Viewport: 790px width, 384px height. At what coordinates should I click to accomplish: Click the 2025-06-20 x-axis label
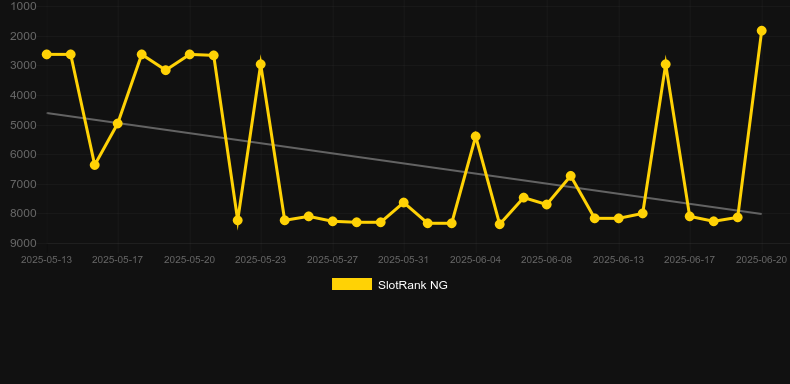(x=762, y=260)
